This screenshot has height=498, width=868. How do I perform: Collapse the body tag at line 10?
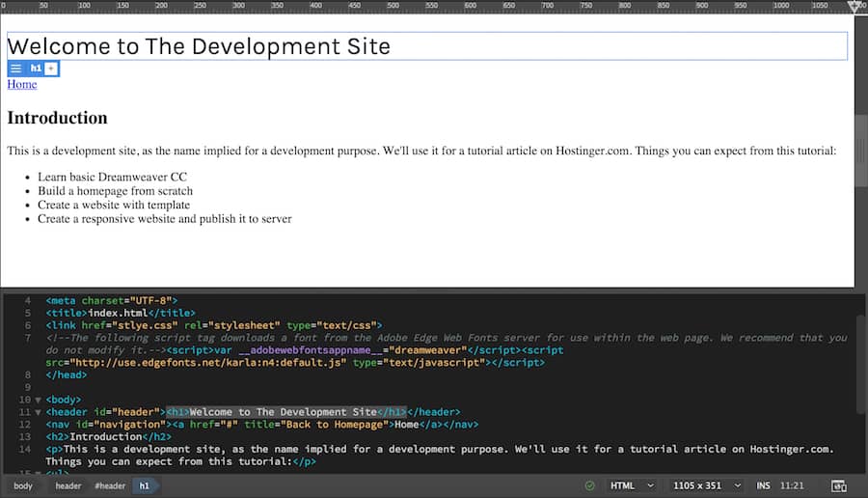pos(38,400)
